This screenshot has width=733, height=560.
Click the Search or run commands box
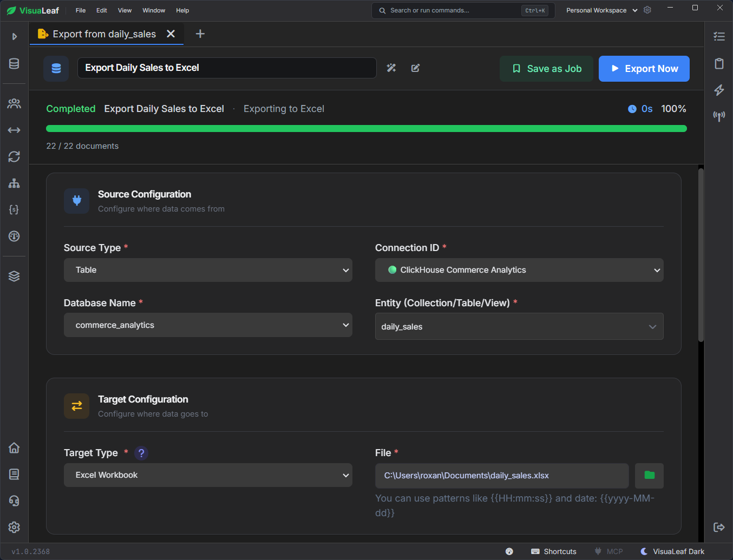(x=463, y=10)
